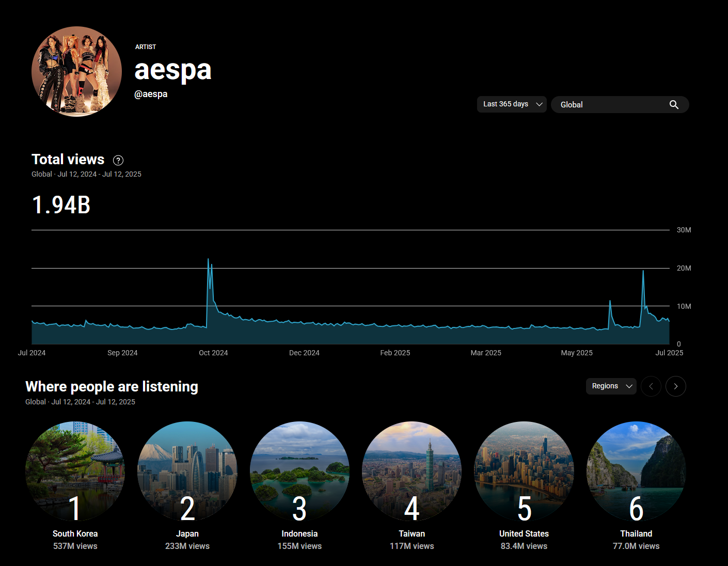The width and height of the screenshot is (728, 566).
Task: Select the Taiwan region thumbnail
Action: (x=412, y=471)
